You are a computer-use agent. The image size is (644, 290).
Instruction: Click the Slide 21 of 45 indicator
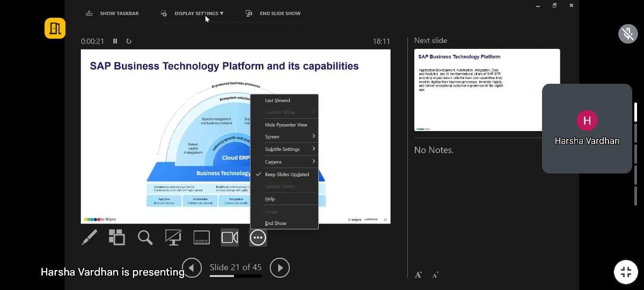[x=236, y=267]
